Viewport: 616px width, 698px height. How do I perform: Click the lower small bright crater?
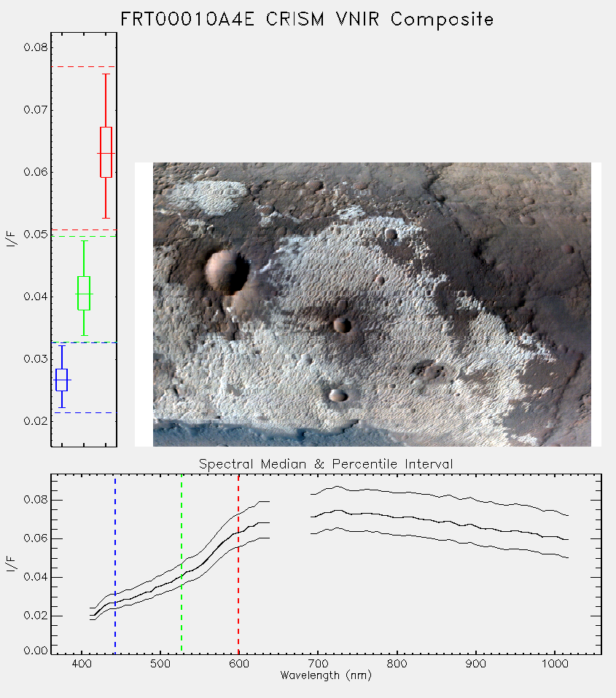[x=338, y=395]
